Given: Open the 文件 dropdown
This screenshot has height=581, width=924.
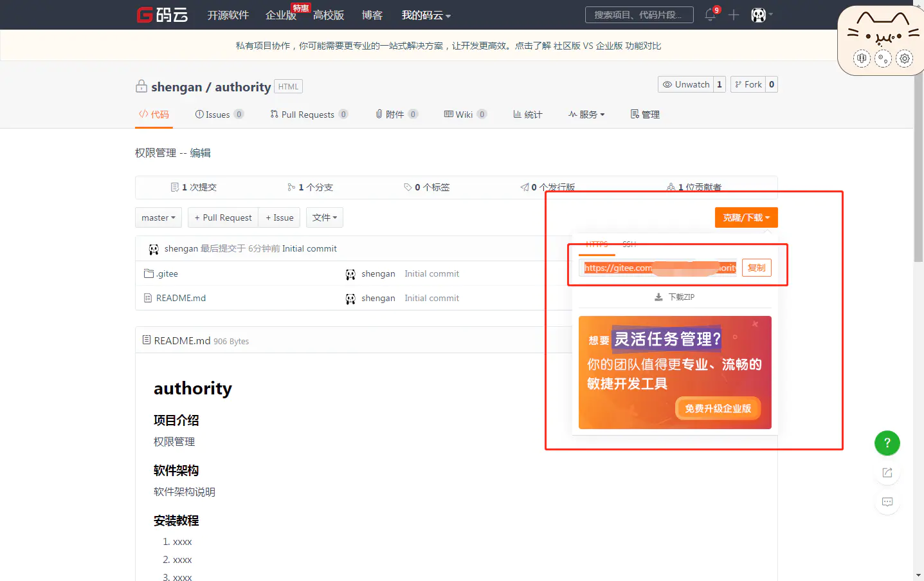Looking at the screenshot, I should tap(325, 217).
